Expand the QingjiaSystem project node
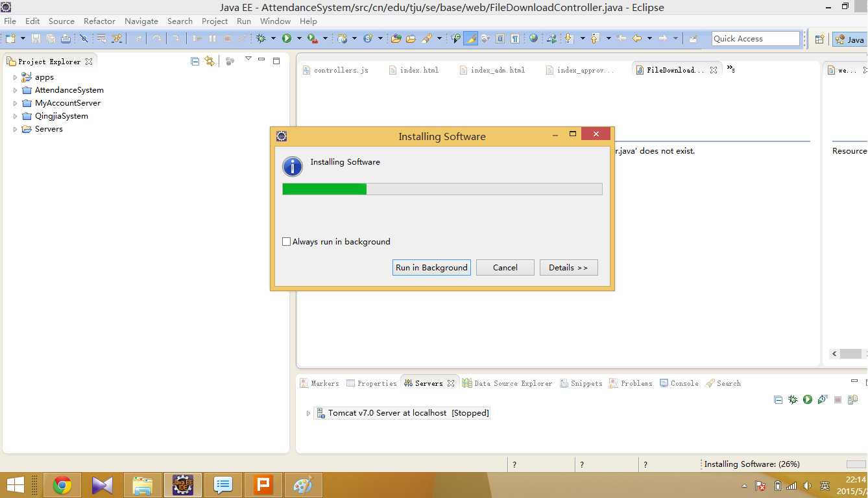 [15, 116]
